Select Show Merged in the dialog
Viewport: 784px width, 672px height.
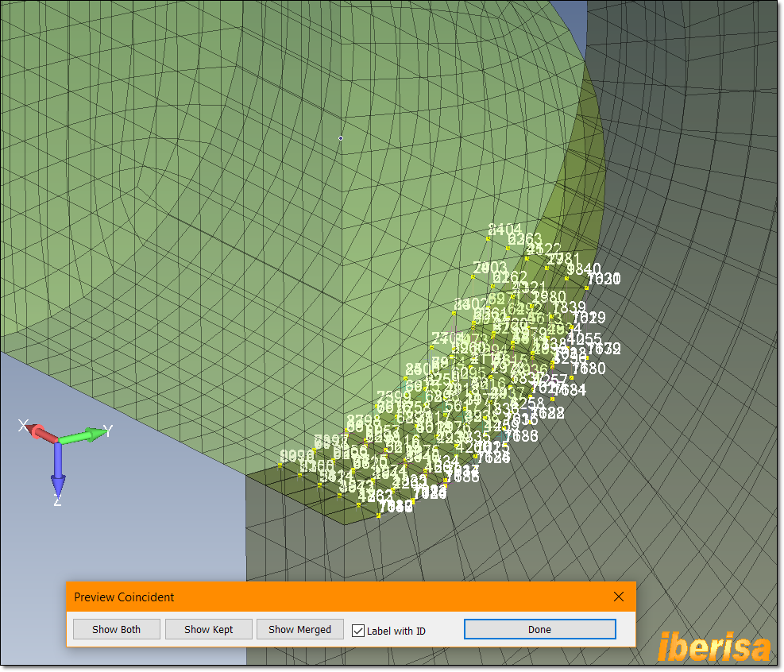click(299, 628)
